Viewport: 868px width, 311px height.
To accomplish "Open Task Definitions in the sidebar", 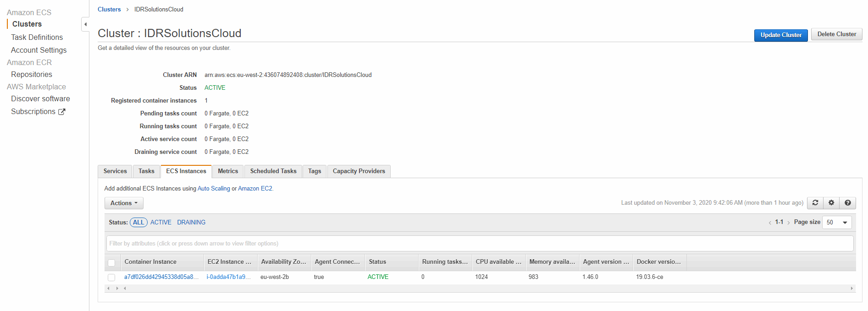I will click(37, 37).
